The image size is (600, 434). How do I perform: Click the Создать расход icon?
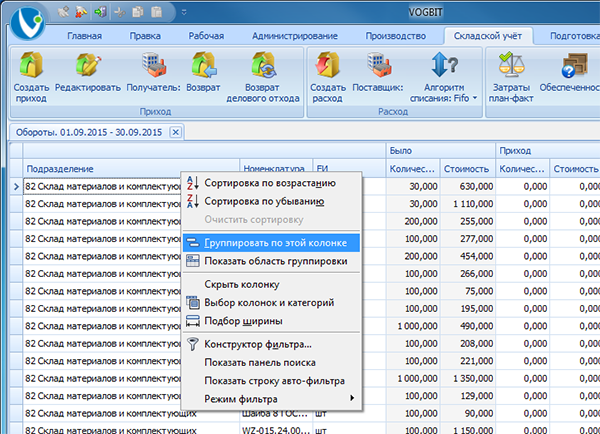click(327, 69)
